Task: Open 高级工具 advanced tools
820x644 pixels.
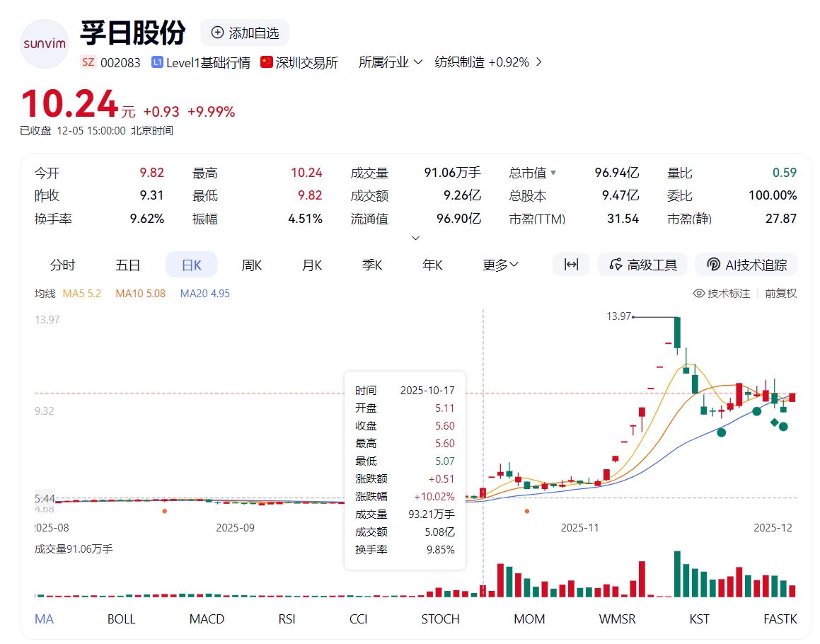Action: pyautogui.click(x=644, y=265)
